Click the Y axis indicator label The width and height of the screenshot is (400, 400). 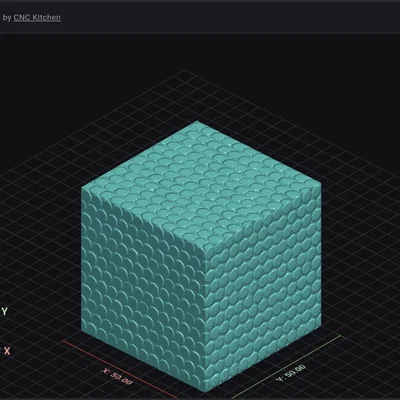(4, 312)
